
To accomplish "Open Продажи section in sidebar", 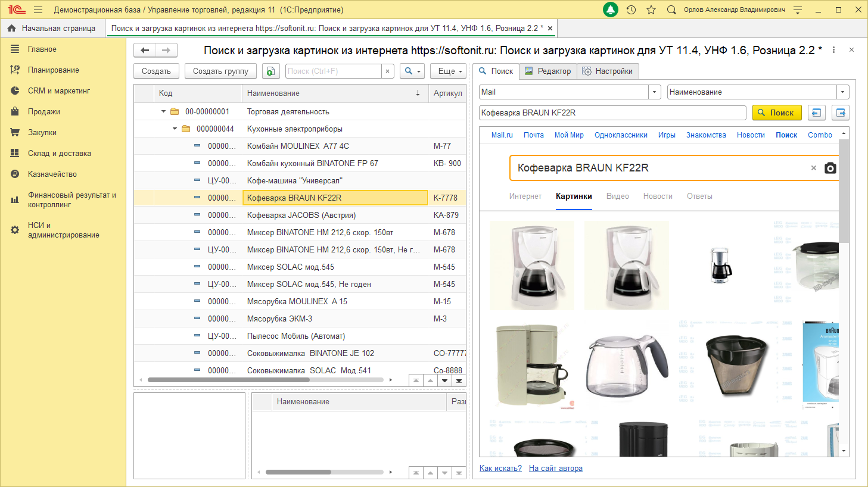I will click(43, 111).
